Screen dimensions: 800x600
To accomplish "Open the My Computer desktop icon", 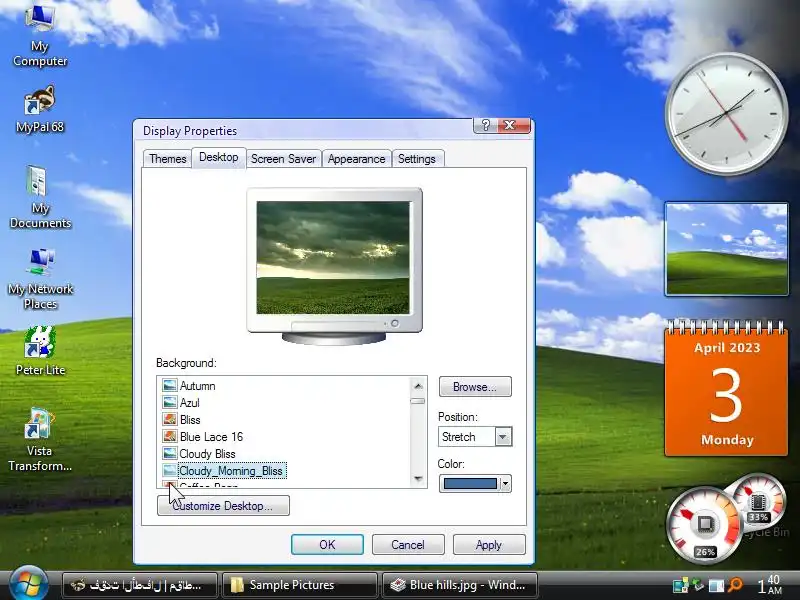I will (x=40, y=36).
